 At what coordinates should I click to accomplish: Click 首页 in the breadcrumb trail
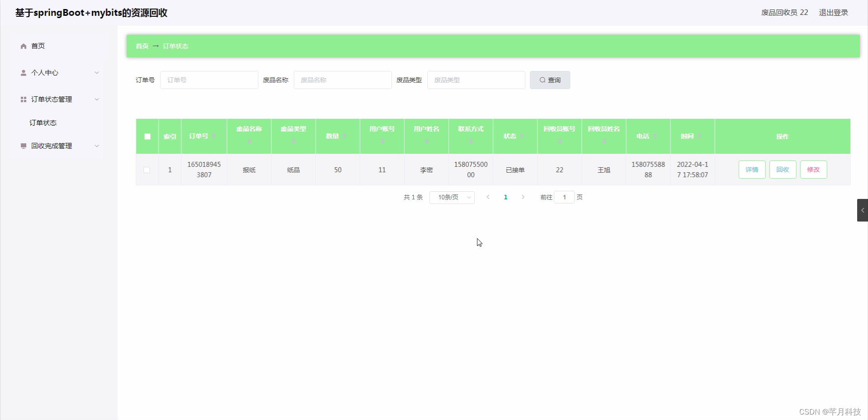click(x=141, y=46)
